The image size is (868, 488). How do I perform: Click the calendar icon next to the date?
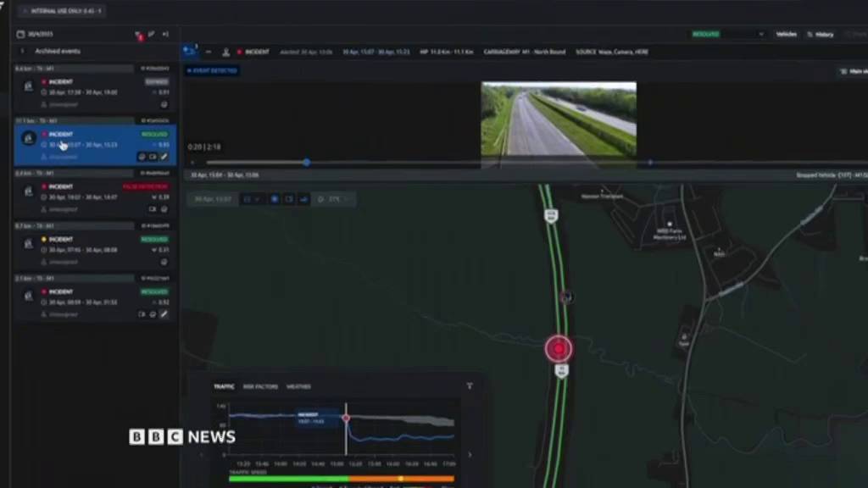click(x=20, y=35)
